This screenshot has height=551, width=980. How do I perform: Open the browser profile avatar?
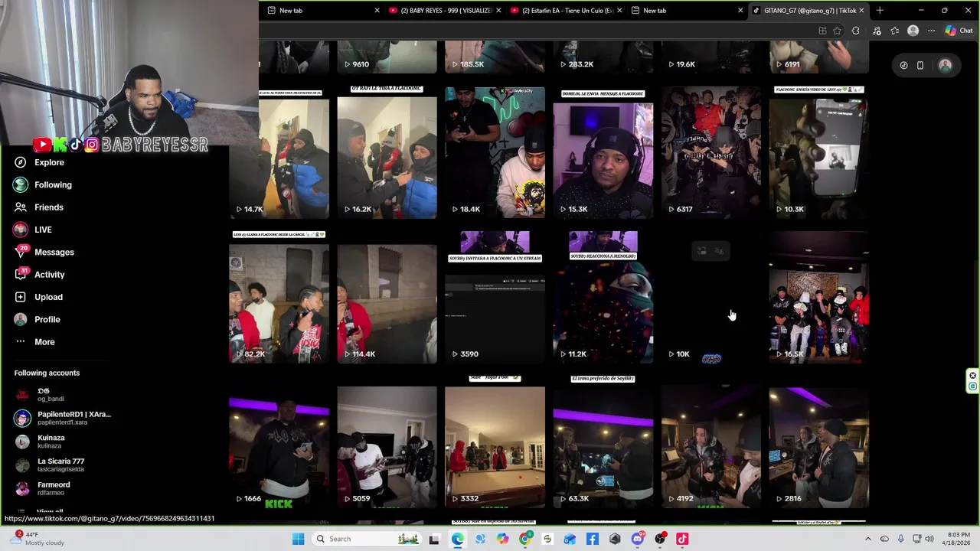point(913,31)
